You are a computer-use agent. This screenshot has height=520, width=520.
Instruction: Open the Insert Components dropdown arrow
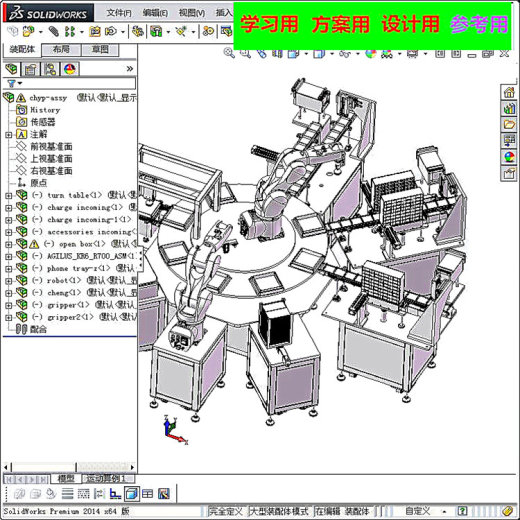click(x=41, y=32)
